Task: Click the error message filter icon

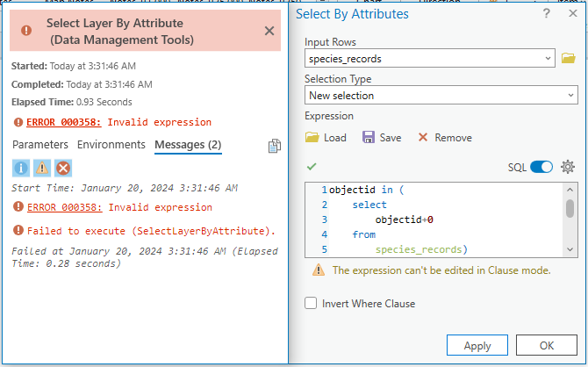Action: (63, 168)
